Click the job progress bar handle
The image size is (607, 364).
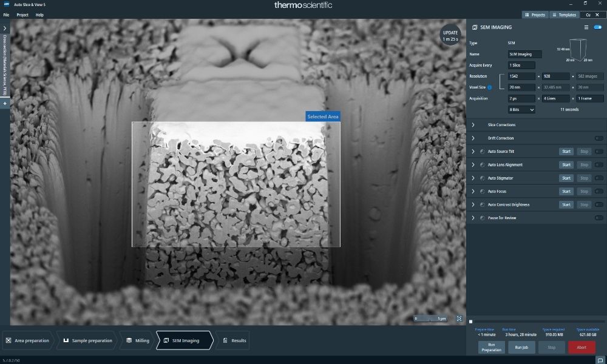point(471,322)
